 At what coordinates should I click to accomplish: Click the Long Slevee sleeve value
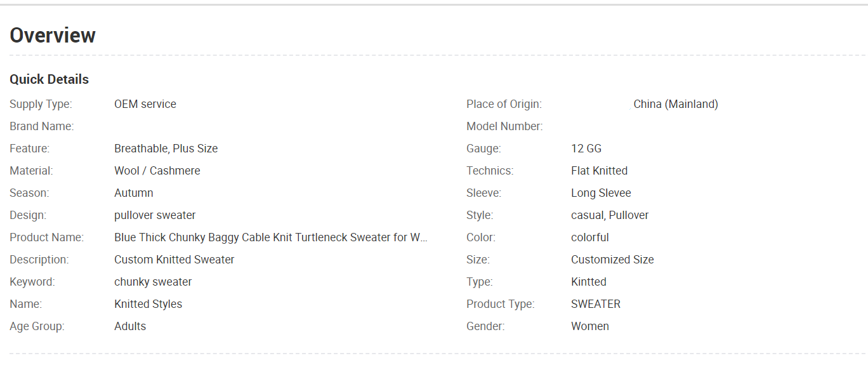coord(601,193)
